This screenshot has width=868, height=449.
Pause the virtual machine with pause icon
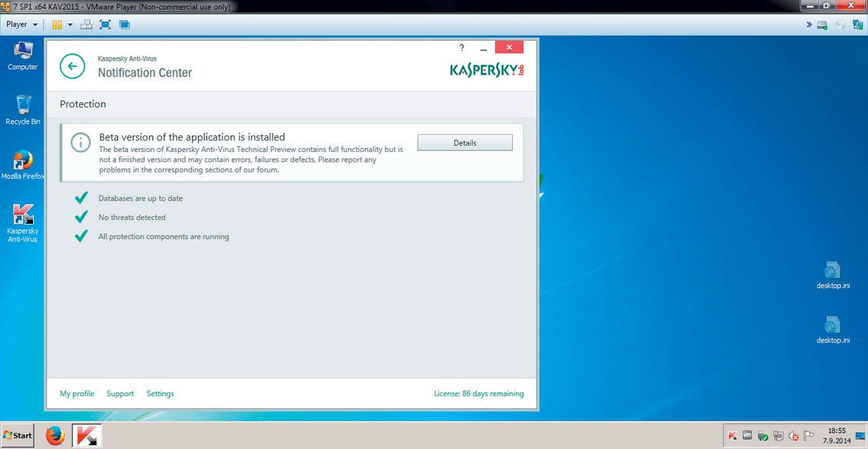pos(57,25)
